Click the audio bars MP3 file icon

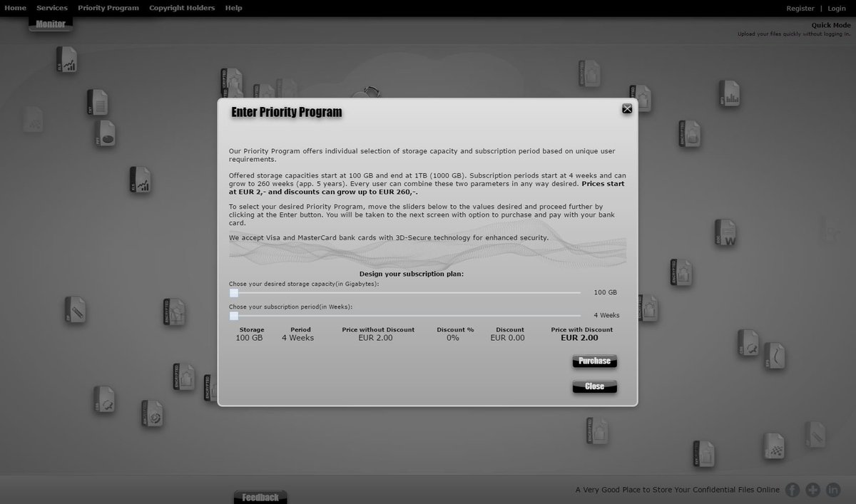coord(730,93)
